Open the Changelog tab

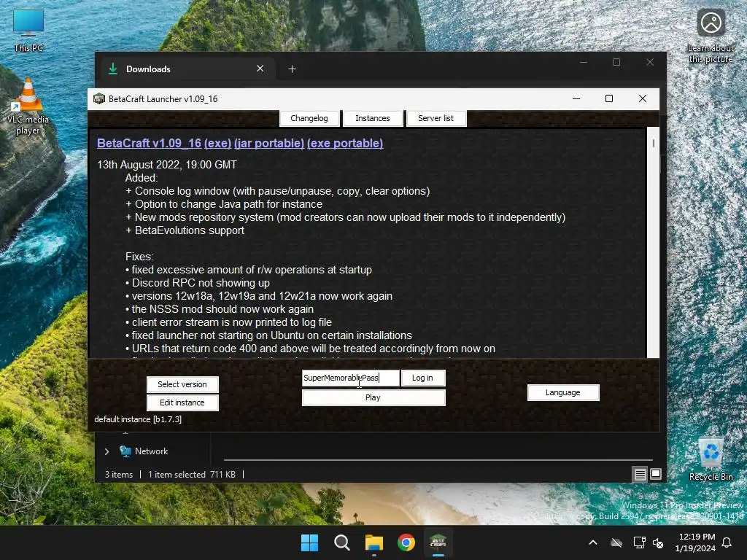point(309,118)
